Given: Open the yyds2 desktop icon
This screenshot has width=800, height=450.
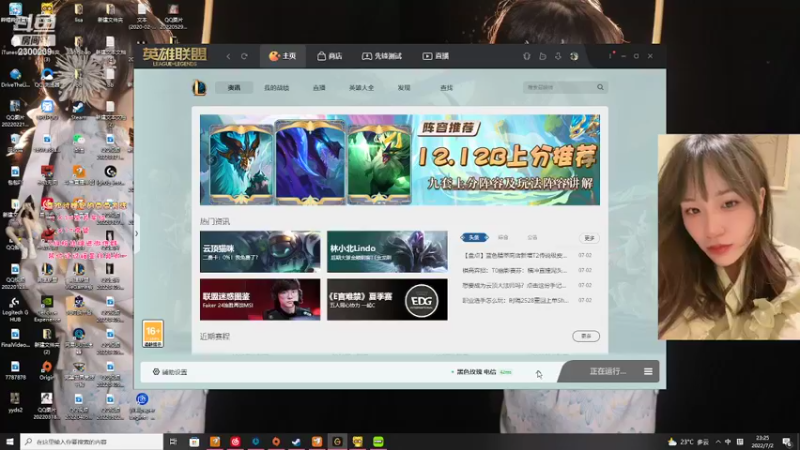Looking at the screenshot, I should pyautogui.click(x=15, y=402).
